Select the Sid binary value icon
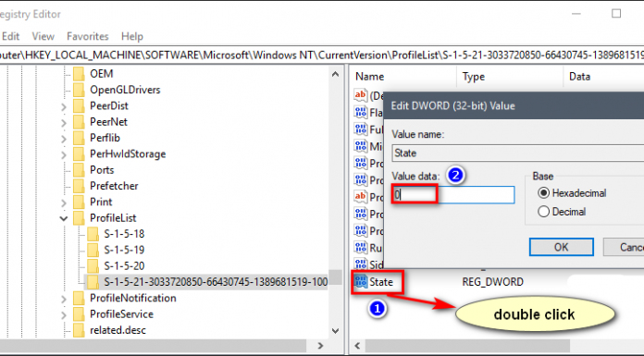Image resolution: width=644 pixels, height=356 pixels. click(361, 264)
